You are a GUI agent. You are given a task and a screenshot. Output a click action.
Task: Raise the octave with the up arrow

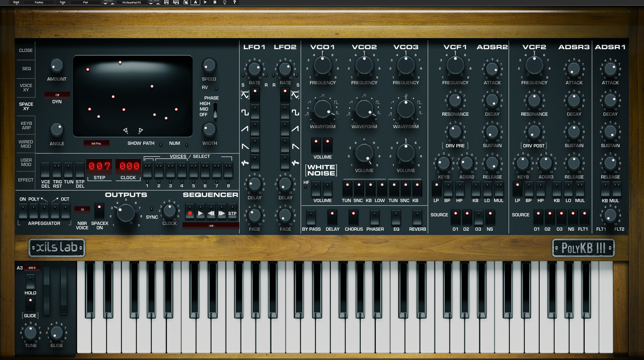158,3
